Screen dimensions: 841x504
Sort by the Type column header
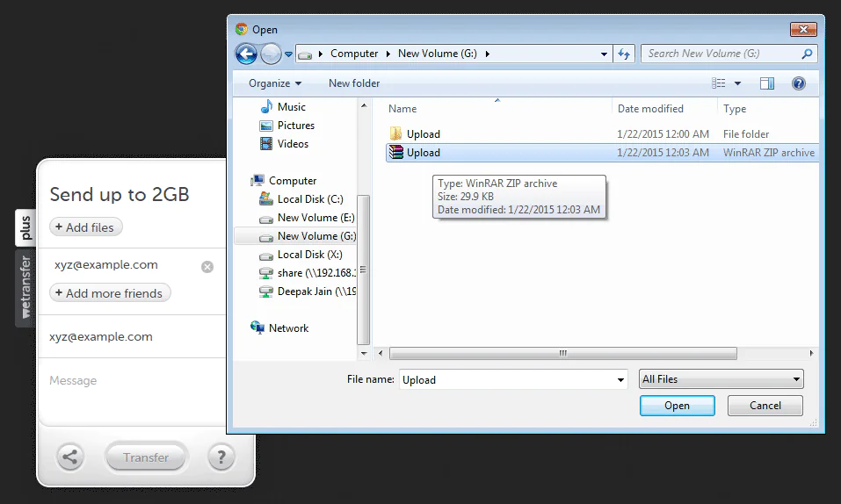[x=735, y=109]
